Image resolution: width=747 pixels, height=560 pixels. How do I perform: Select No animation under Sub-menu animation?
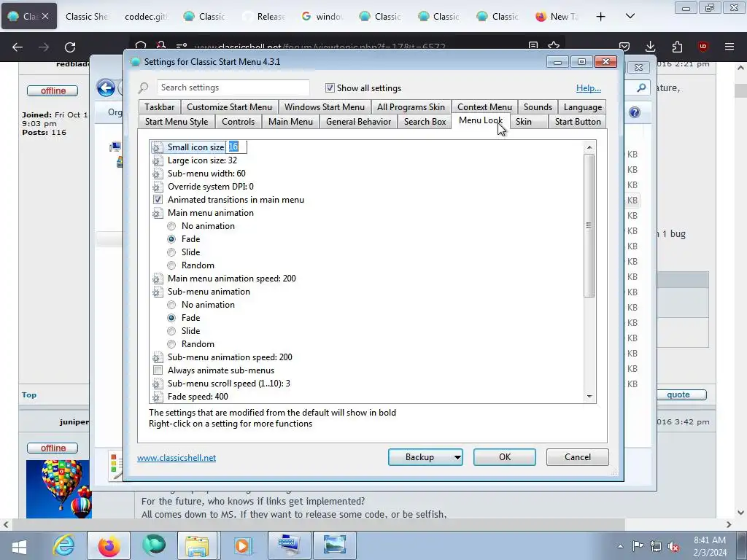tap(171, 305)
